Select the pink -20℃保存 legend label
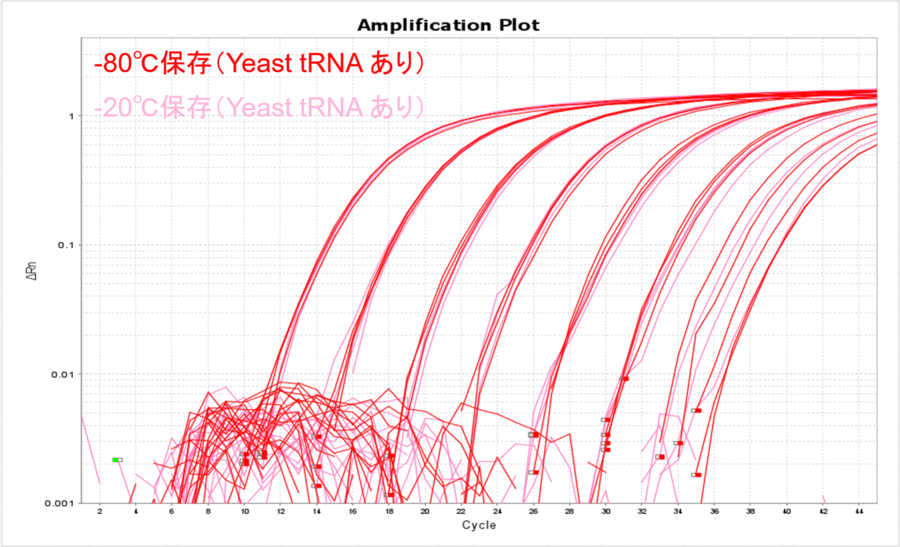900x547 pixels. [x=259, y=106]
